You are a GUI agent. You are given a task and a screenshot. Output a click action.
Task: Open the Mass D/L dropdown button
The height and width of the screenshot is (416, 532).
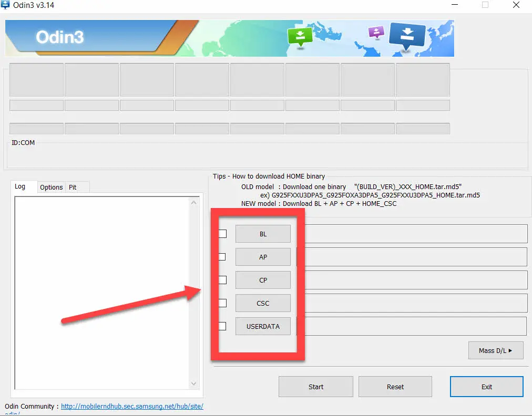[x=496, y=350]
